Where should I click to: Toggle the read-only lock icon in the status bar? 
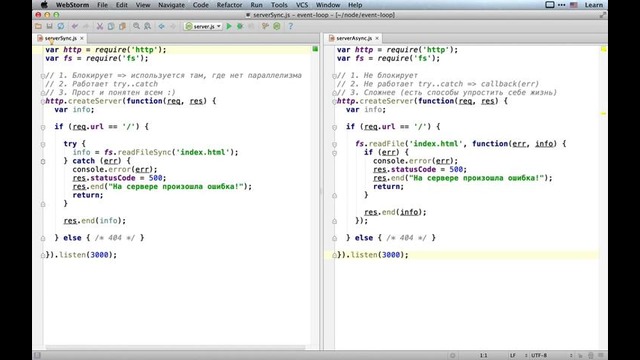[580, 356]
